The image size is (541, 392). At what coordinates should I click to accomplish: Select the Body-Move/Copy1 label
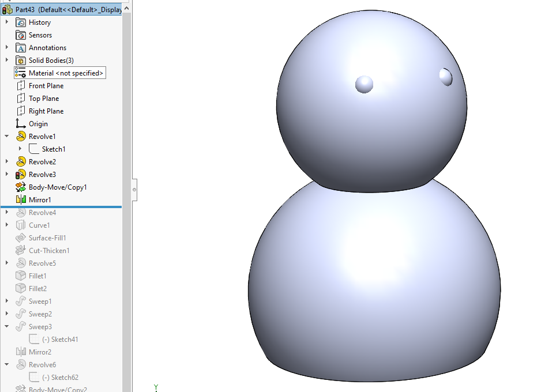(x=58, y=187)
